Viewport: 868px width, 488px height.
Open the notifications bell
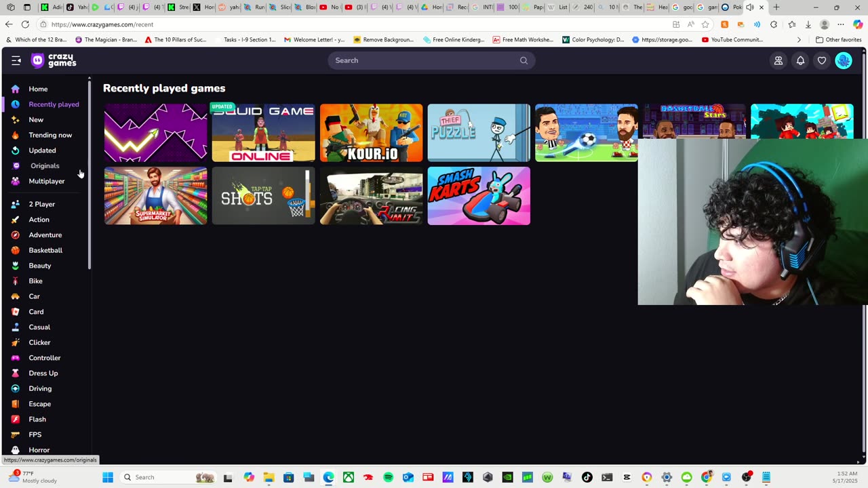[800, 60]
